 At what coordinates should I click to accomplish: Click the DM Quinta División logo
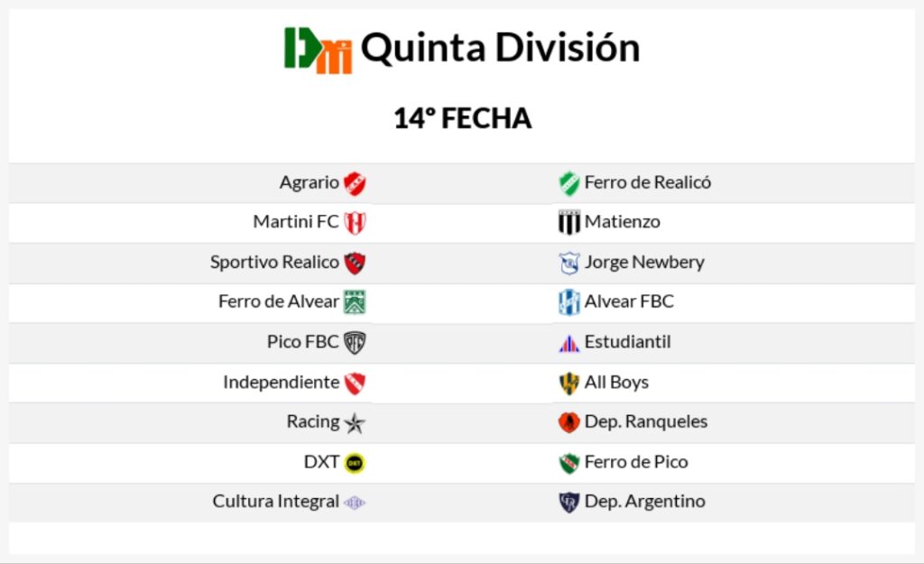[x=319, y=50]
